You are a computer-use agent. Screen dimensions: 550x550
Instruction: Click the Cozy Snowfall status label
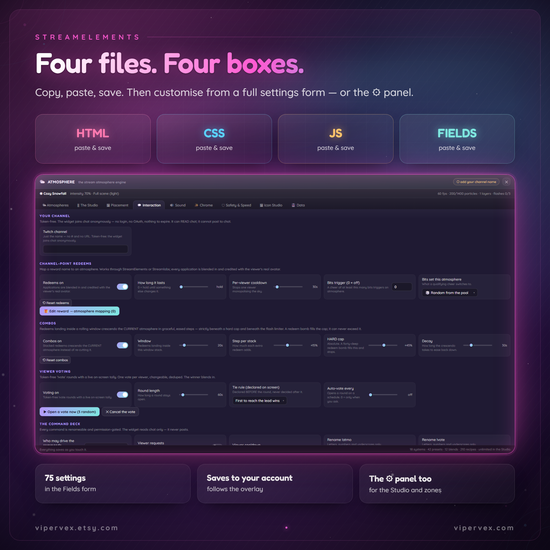[x=53, y=194]
